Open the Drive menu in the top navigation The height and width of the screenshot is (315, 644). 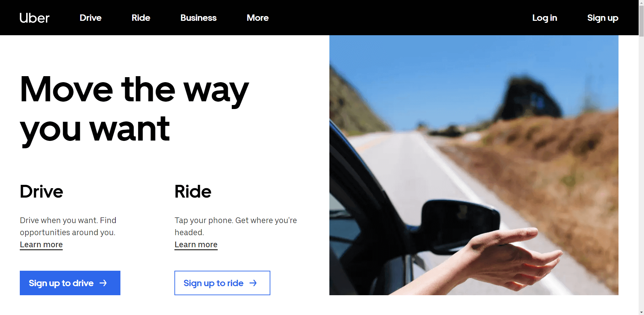[91, 18]
